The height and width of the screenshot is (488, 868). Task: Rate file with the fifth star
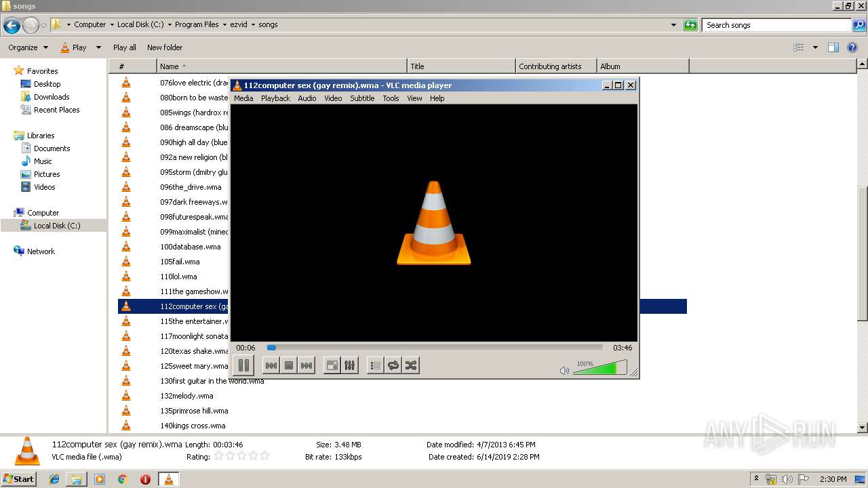(264, 456)
